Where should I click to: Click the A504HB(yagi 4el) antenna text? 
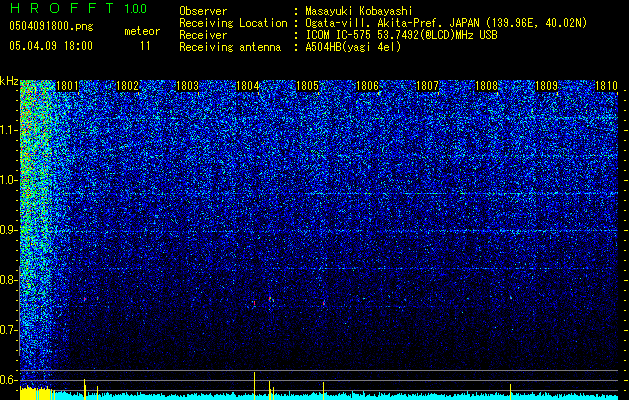coord(353,47)
